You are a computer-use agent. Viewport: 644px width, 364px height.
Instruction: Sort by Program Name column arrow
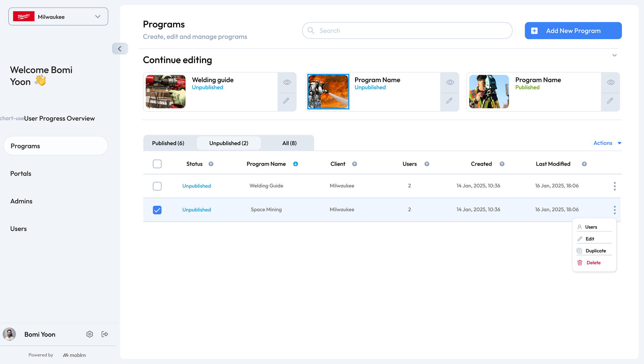coord(296,164)
